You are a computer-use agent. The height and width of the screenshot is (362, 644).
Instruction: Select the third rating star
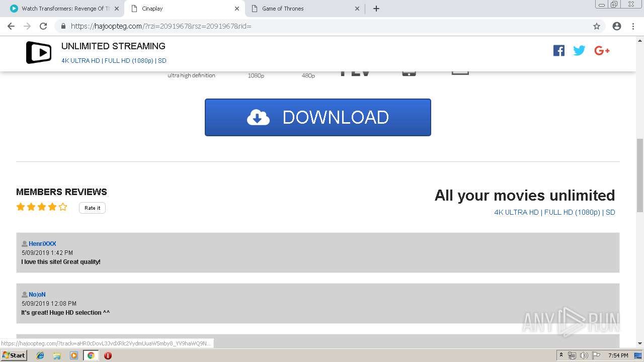click(x=42, y=207)
